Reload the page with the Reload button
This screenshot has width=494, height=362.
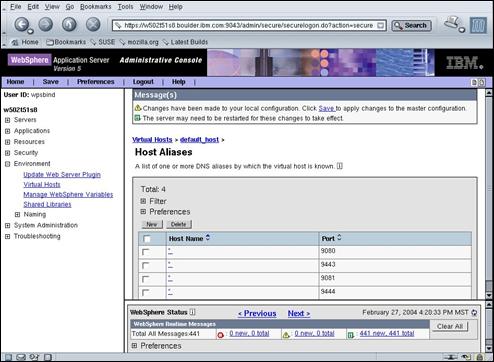point(69,24)
